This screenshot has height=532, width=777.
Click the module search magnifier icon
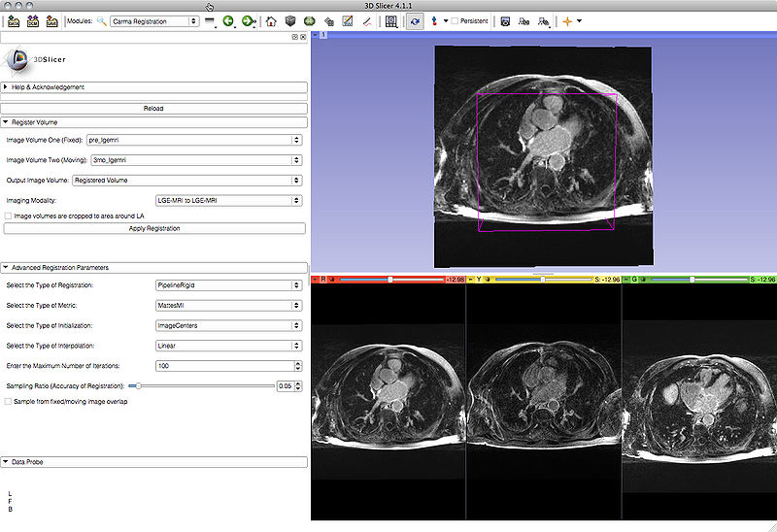tap(101, 20)
